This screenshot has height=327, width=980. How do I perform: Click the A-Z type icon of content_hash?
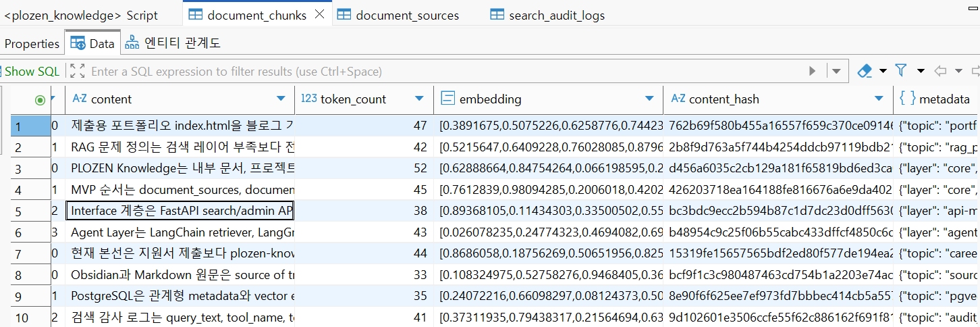click(678, 99)
